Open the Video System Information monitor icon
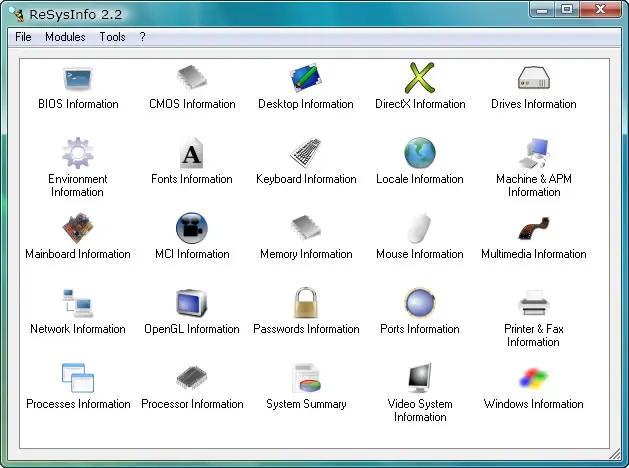The image size is (629, 468). click(x=420, y=378)
